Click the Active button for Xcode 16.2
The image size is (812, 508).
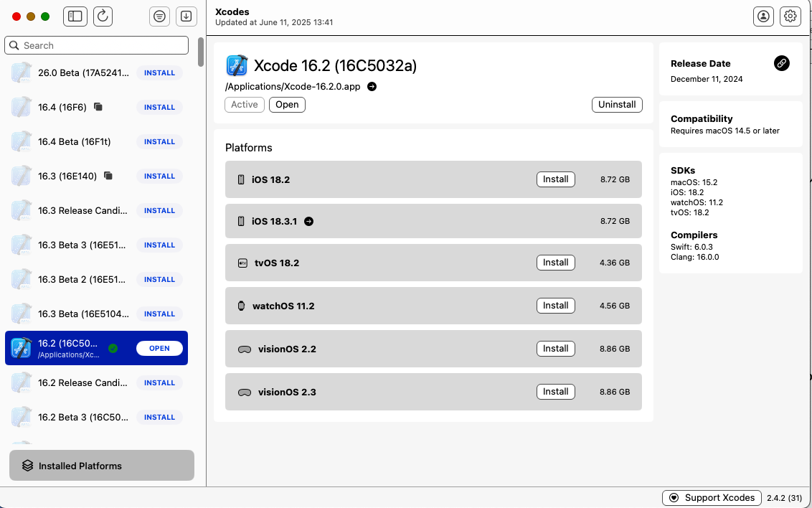coord(245,105)
